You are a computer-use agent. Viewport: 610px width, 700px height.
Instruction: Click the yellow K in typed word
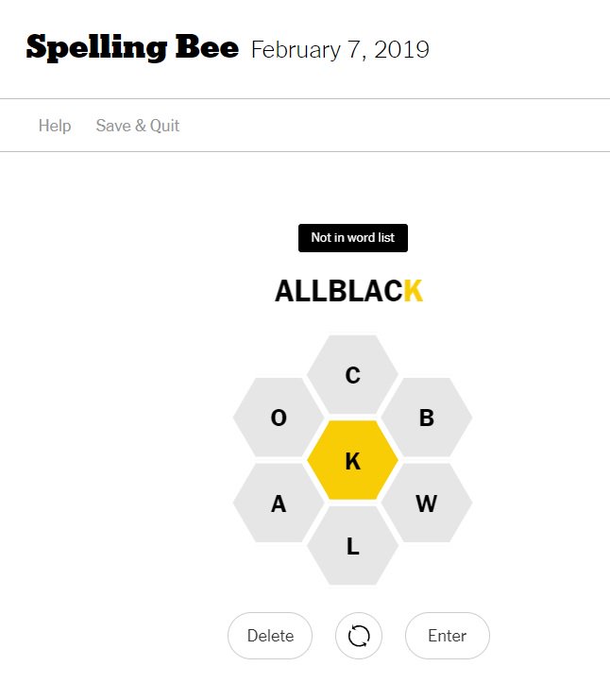pos(414,291)
